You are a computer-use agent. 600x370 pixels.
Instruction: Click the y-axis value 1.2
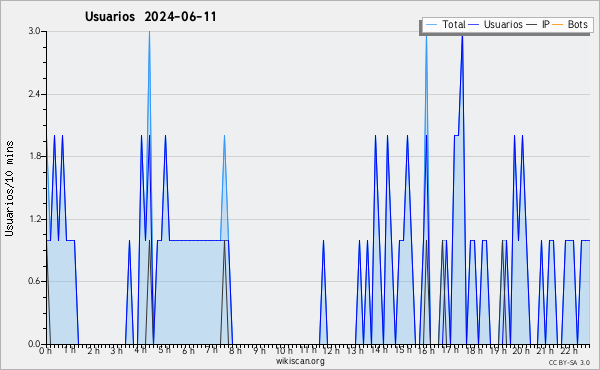click(34, 219)
